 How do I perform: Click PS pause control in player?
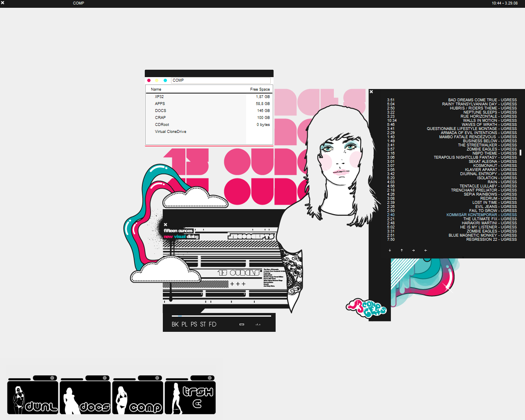click(194, 324)
